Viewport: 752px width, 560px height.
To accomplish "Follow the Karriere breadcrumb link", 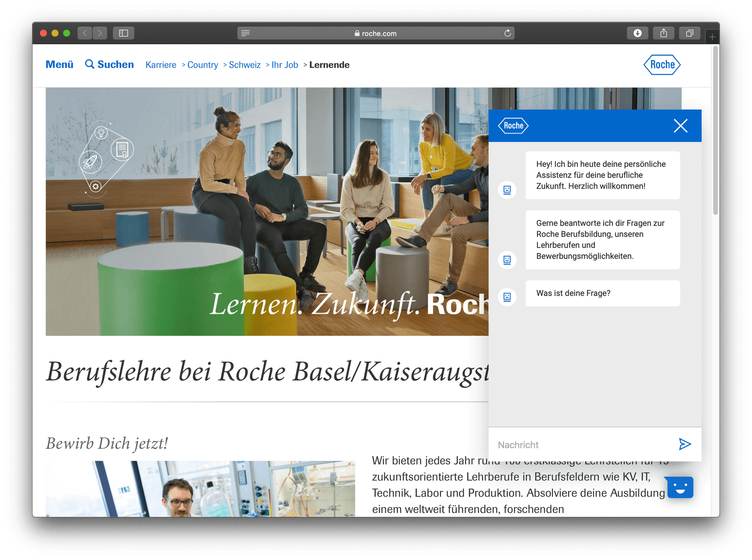I will [161, 65].
